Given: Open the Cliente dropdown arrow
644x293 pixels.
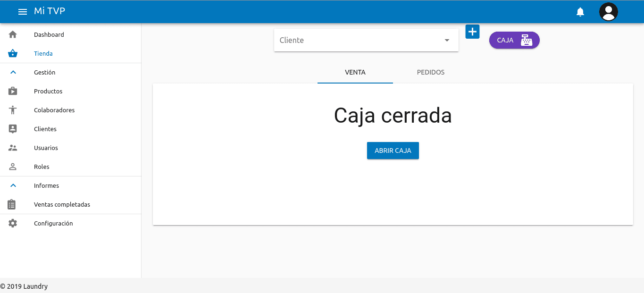Looking at the screenshot, I should pyautogui.click(x=447, y=41).
